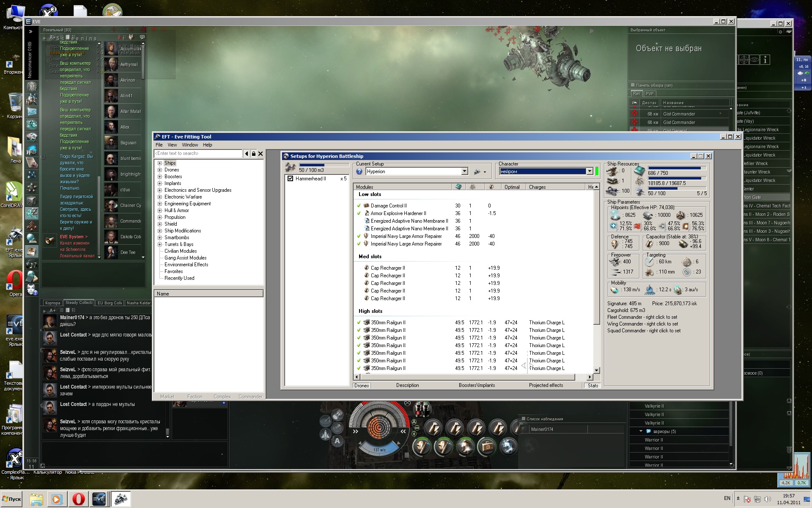Expand the Shield tree node

point(160,224)
